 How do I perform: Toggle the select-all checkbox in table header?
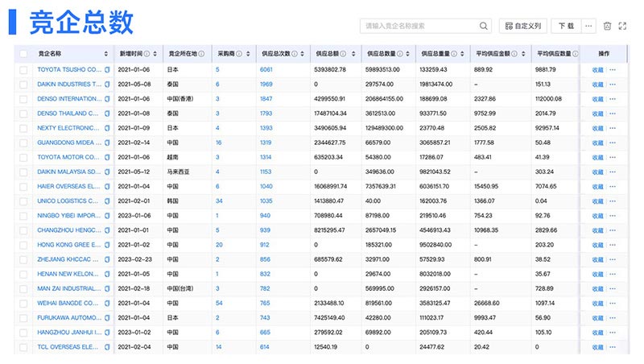[x=23, y=54]
